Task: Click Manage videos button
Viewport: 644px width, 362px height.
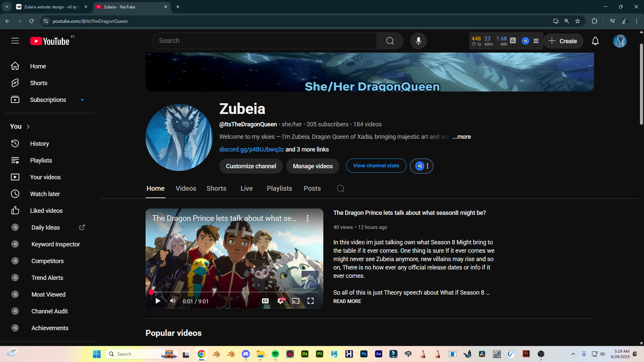Action: [313, 166]
